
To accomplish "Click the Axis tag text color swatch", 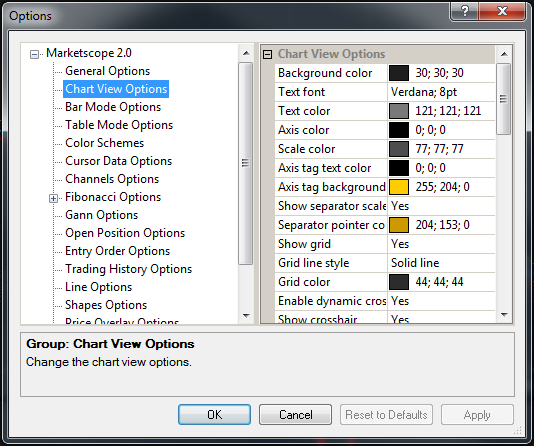I will click(399, 168).
